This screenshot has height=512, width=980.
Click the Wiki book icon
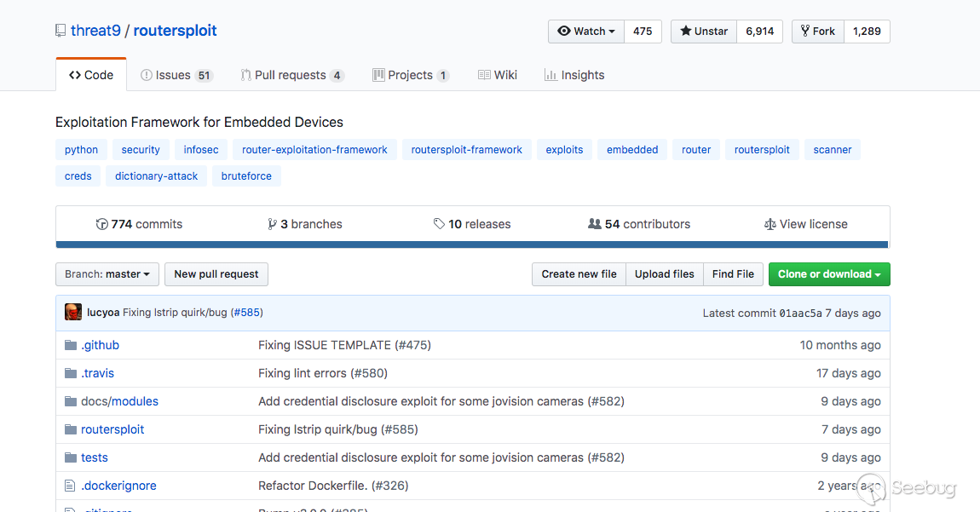click(484, 75)
